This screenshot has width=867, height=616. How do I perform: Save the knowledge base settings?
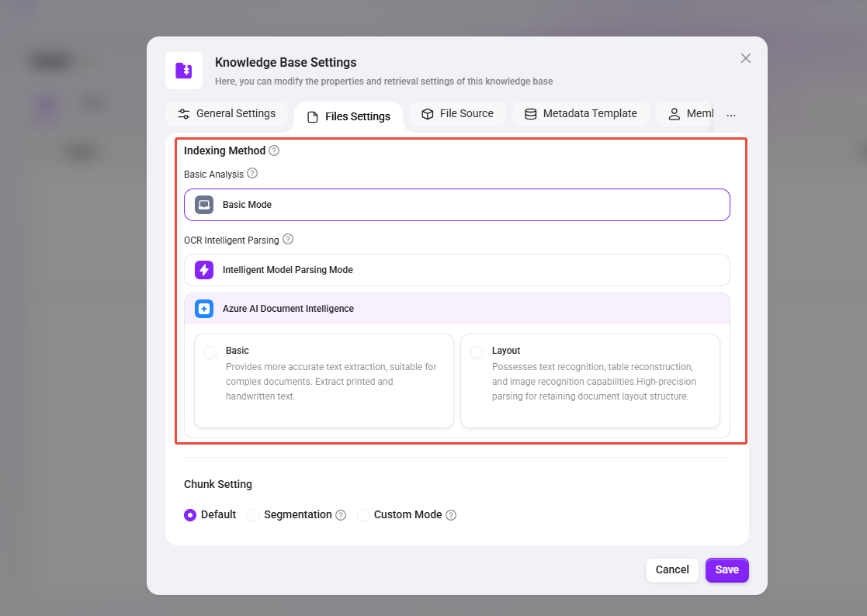click(x=727, y=569)
